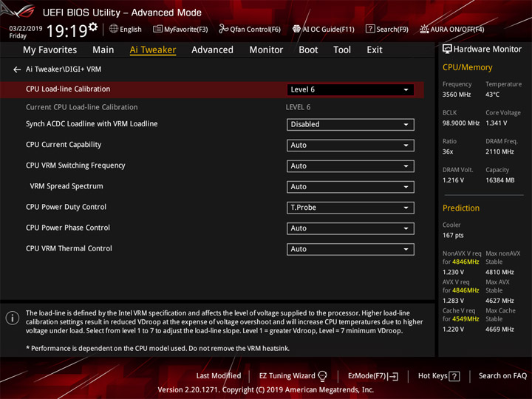532x399 pixels.
Task: Click the Search on FAQ link
Action: pyautogui.click(x=502, y=376)
